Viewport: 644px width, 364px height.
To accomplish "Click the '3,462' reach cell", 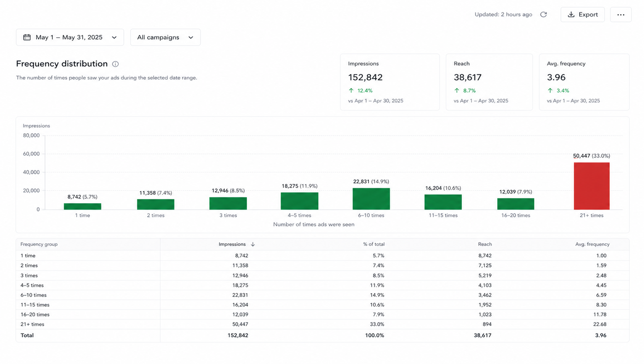I will point(484,295).
